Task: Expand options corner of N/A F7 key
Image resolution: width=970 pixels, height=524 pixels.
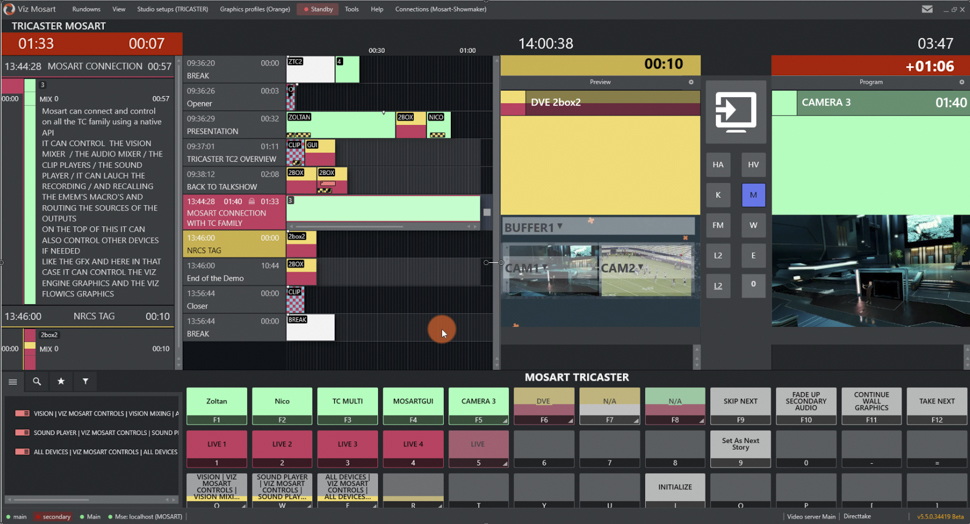Action: 636,421
